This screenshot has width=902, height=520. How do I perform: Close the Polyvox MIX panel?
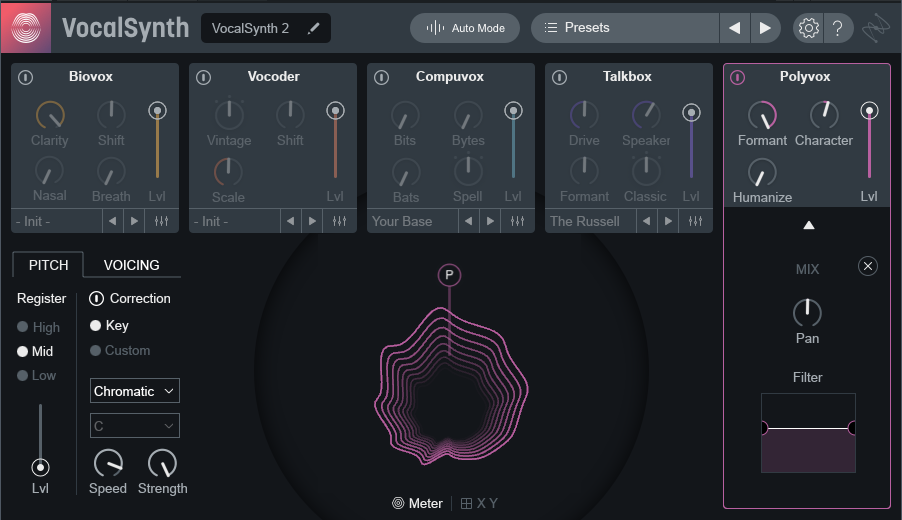[x=867, y=266]
